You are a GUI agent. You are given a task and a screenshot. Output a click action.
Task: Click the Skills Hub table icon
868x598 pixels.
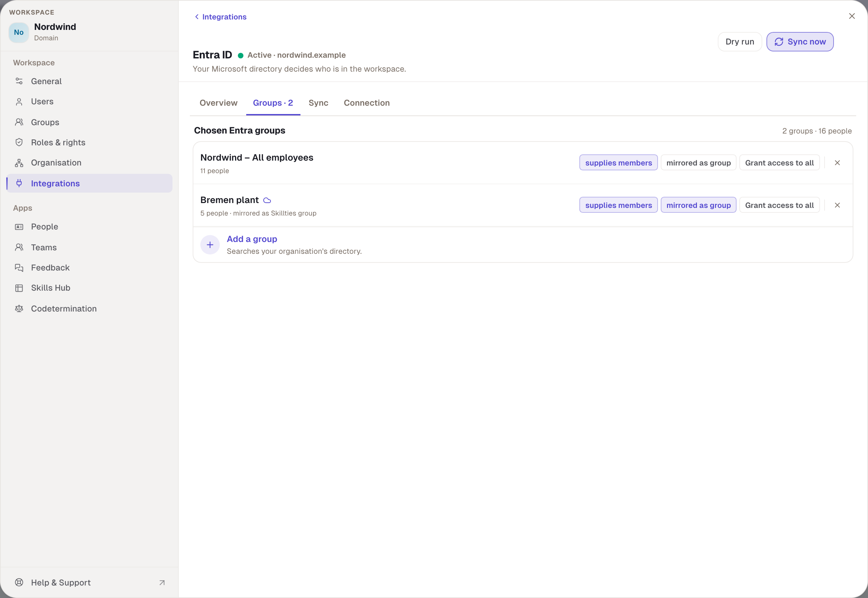(19, 288)
